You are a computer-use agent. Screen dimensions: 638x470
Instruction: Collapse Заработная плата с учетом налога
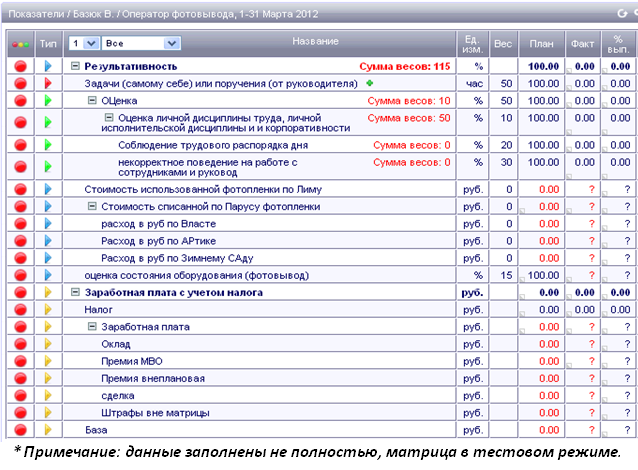pyautogui.click(x=75, y=292)
